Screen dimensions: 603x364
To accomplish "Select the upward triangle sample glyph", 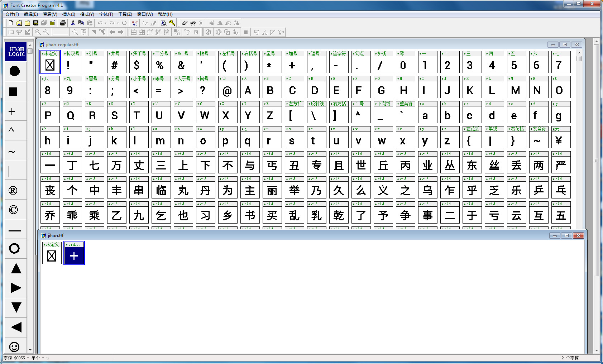I will point(16,268).
